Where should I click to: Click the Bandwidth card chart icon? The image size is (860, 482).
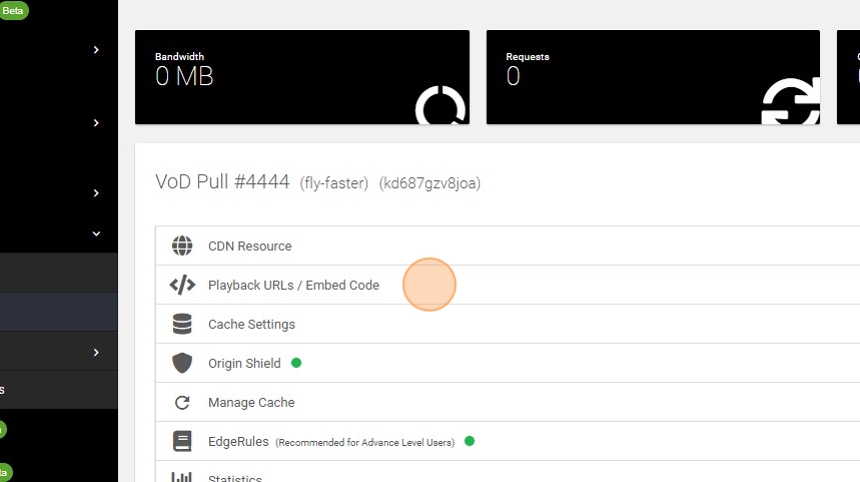440,105
